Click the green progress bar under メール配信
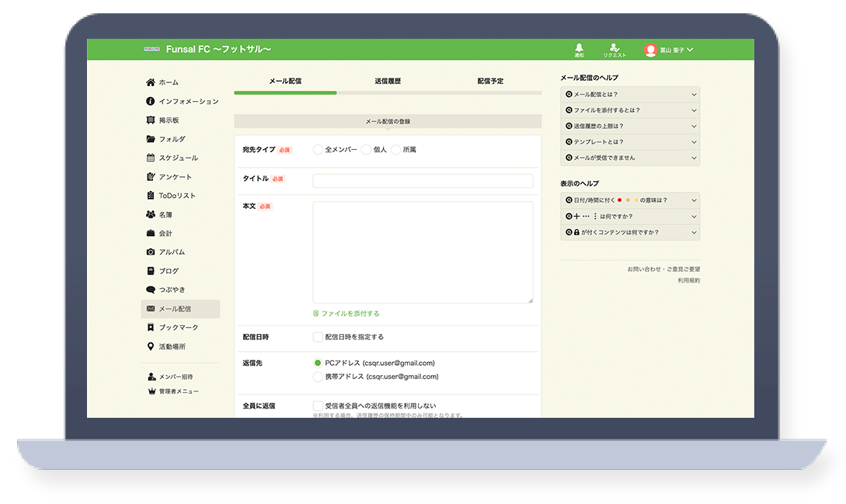Viewport: 846px width, 504px height. (285, 92)
